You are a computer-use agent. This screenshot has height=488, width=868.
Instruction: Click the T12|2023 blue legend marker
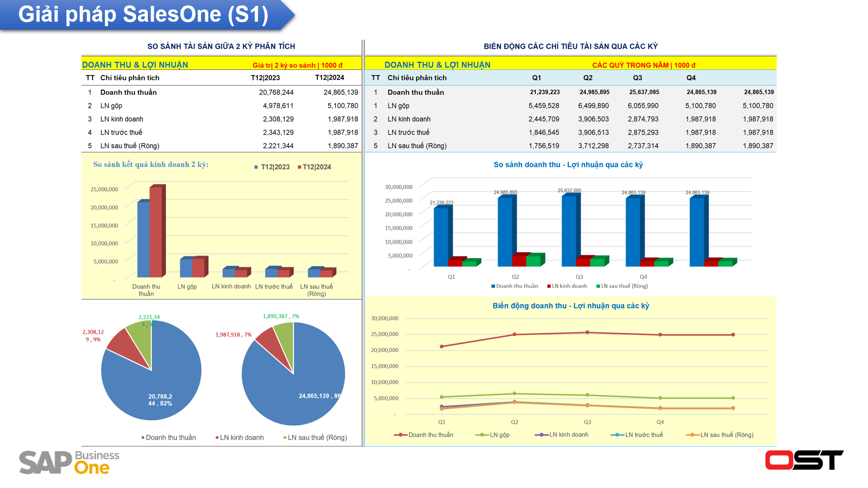tap(256, 167)
